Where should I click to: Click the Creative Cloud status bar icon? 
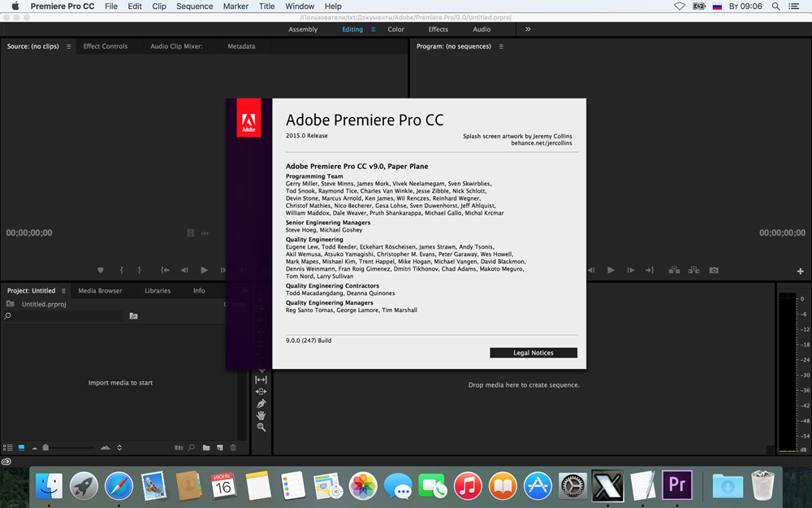6,462
